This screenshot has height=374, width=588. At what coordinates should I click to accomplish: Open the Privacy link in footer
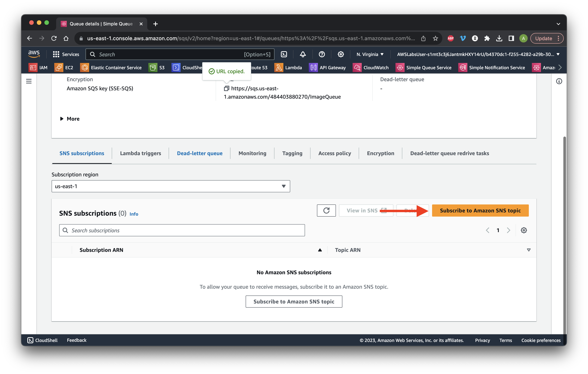click(482, 340)
